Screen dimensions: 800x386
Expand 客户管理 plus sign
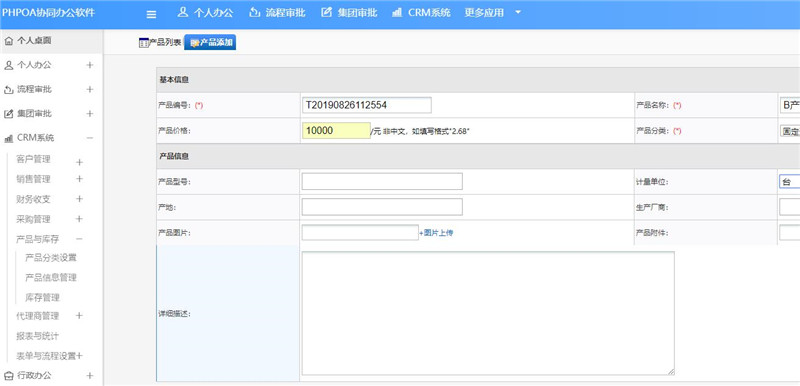pyautogui.click(x=79, y=163)
